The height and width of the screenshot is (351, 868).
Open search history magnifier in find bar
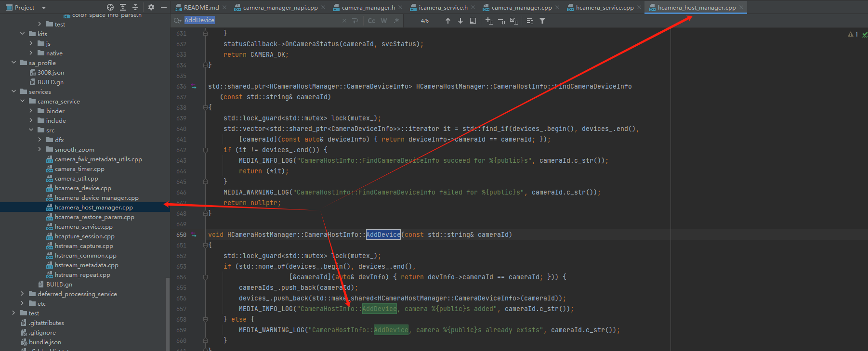pyautogui.click(x=177, y=21)
